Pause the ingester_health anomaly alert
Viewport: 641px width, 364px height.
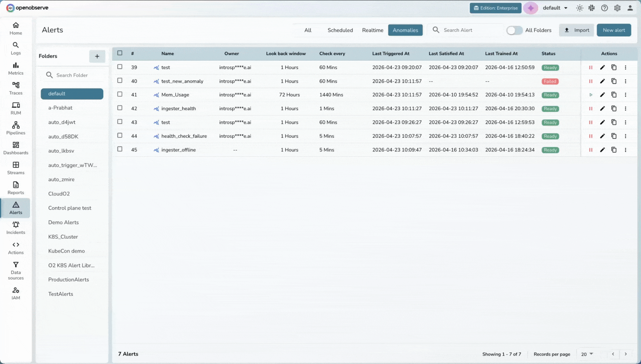tap(590, 109)
